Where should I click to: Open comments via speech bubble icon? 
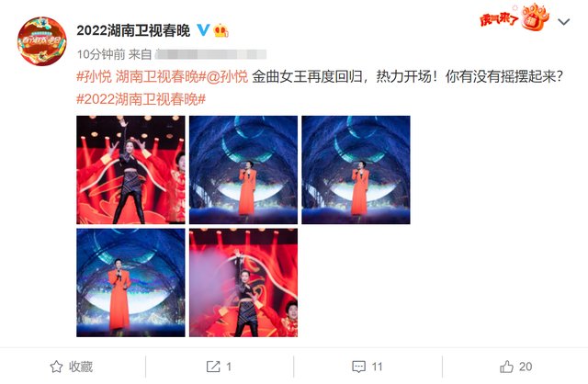pyautogui.click(x=358, y=367)
